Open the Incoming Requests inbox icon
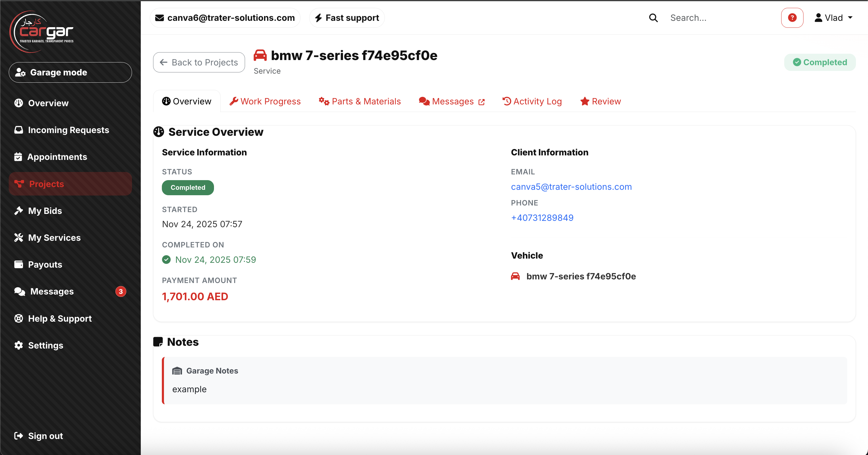868x455 pixels. (19, 130)
